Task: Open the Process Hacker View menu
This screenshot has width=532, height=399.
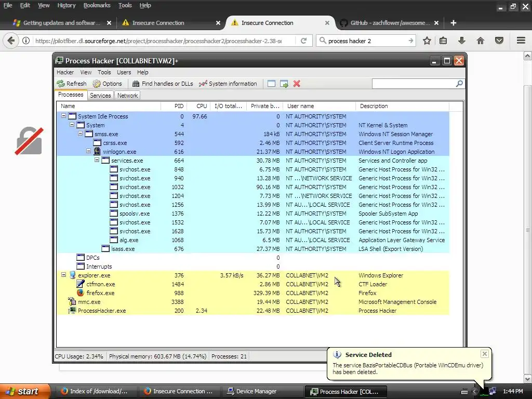Action: click(86, 72)
